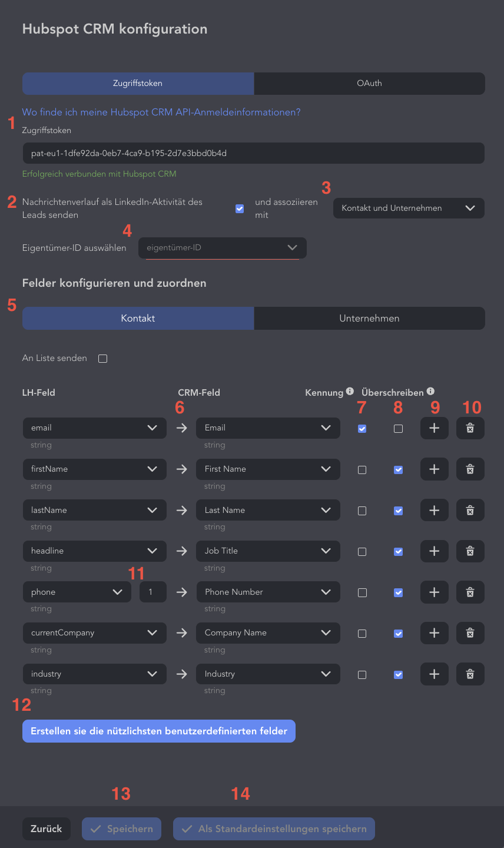Uncheck the Kennung checkbox for email
This screenshot has height=848, width=504.
(x=362, y=429)
